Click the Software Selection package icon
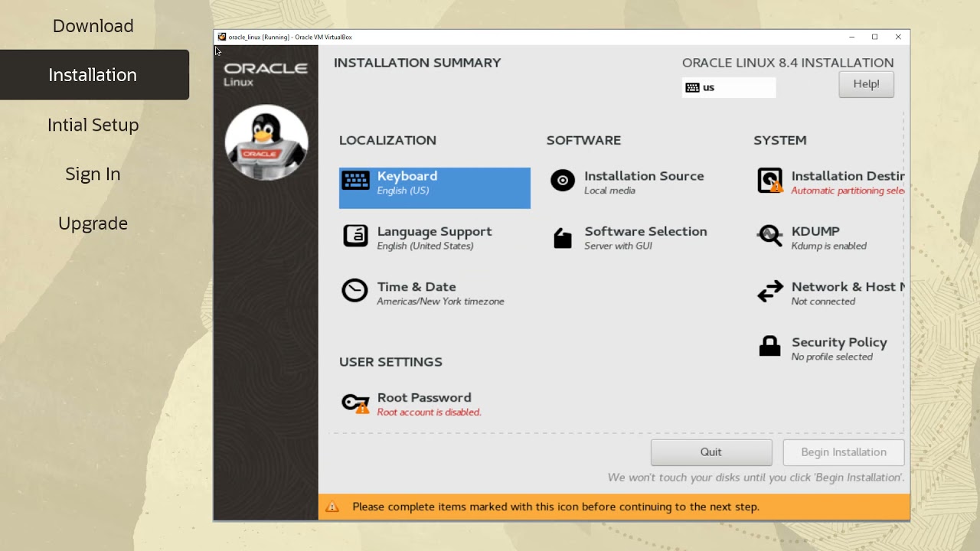This screenshot has height=551, width=980. tap(563, 238)
